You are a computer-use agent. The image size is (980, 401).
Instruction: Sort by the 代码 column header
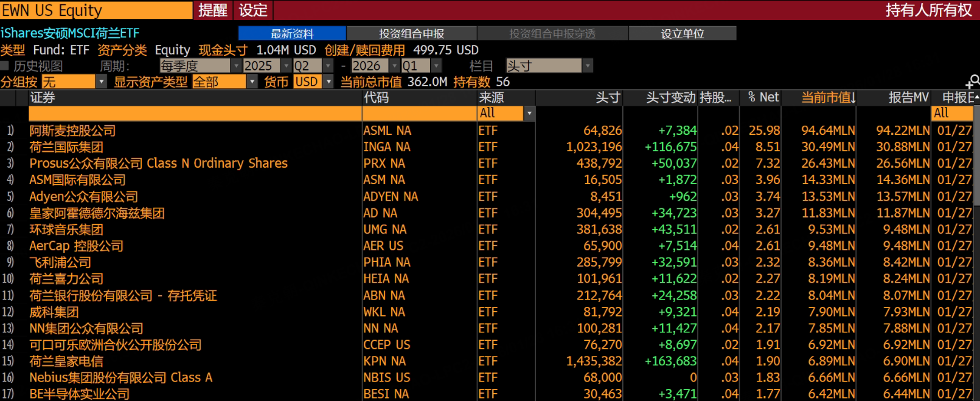[x=420, y=98]
